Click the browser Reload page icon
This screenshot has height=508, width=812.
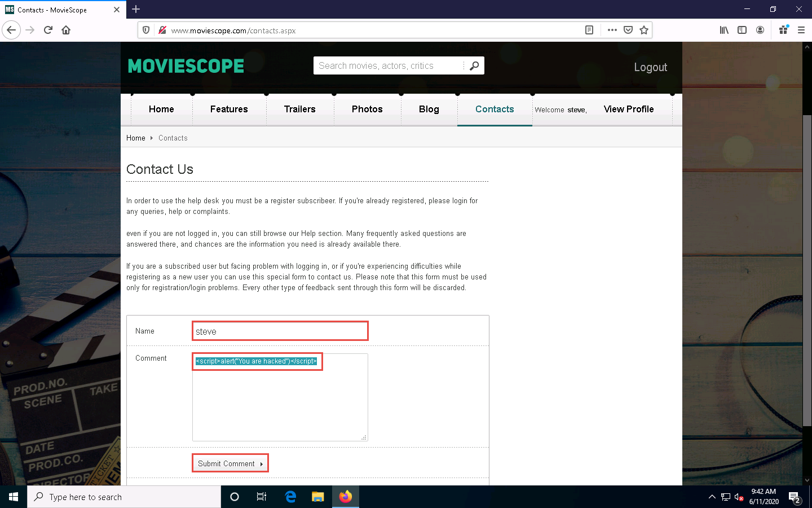click(x=48, y=30)
